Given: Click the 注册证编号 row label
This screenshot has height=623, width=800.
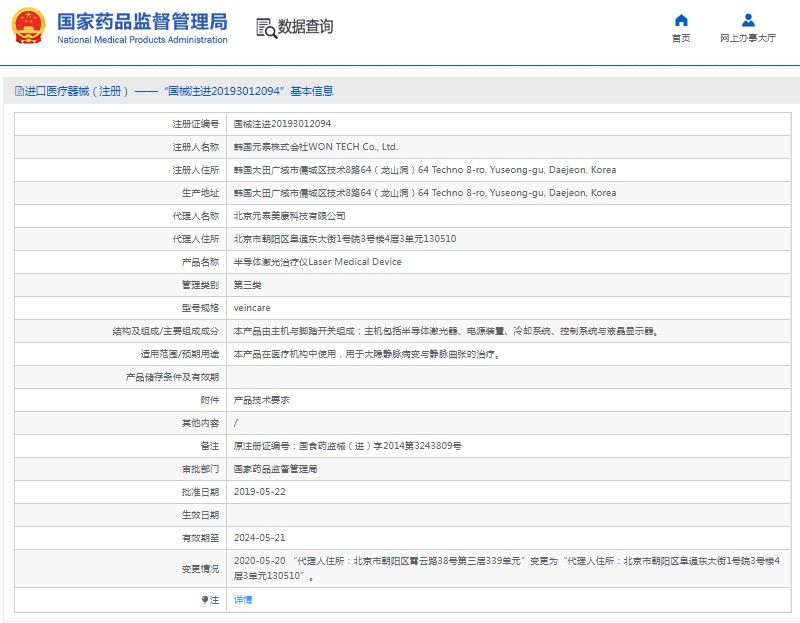Looking at the screenshot, I should [x=195, y=124].
